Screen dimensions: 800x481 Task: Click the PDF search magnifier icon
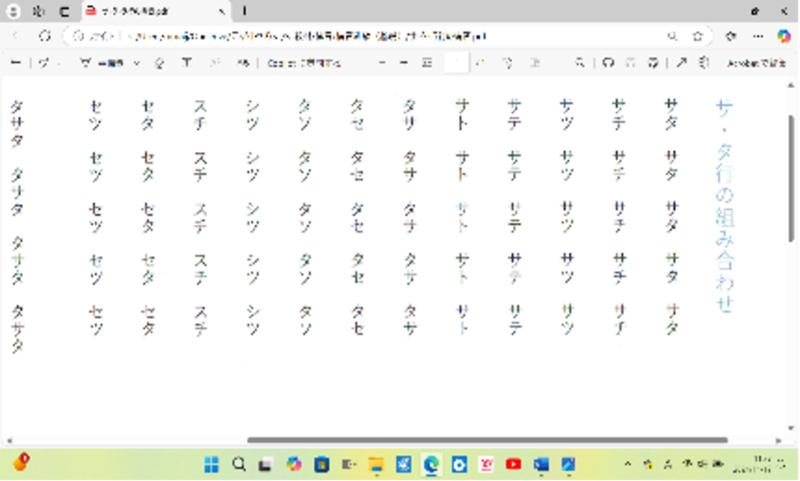click(579, 62)
